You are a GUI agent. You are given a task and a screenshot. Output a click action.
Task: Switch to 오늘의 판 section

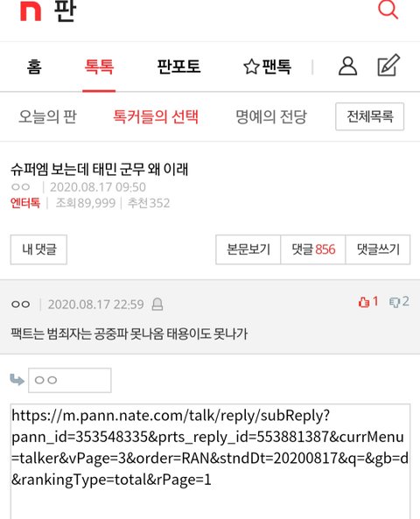(x=47, y=116)
